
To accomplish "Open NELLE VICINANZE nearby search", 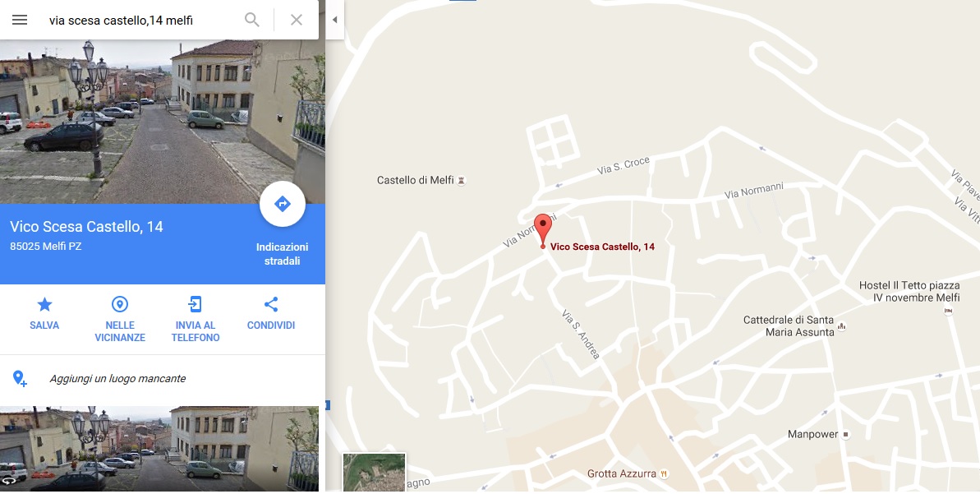I will pyautogui.click(x=120, y=320).
